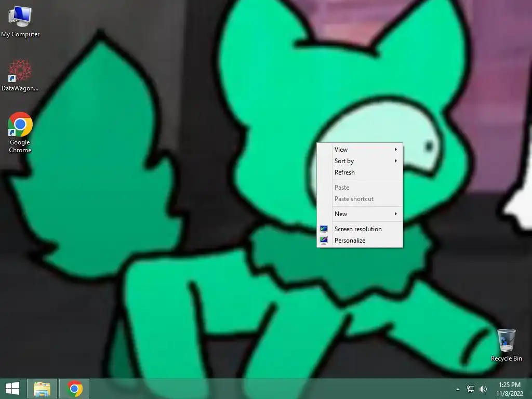Click the Screen resolution monitor icon

click(x=324, y=229)
